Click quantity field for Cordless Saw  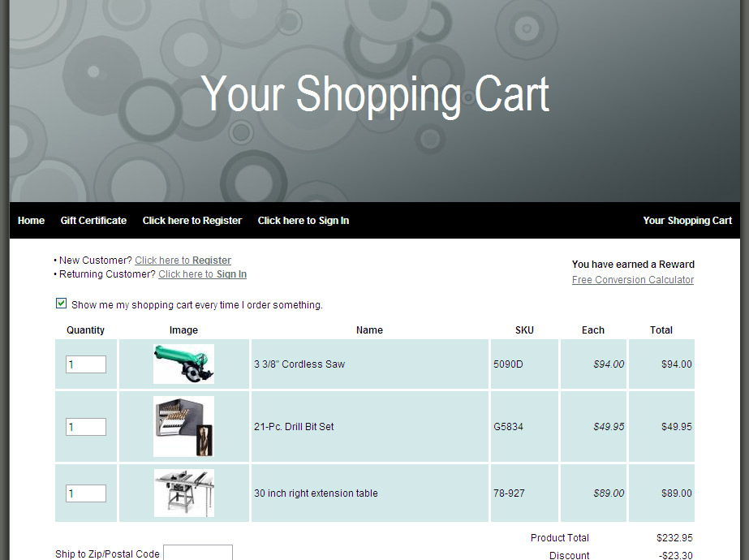[x=86, y=364]
